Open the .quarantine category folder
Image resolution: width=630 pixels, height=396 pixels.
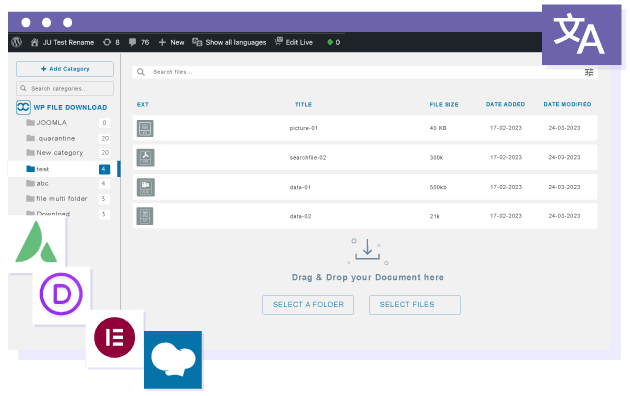[51, 138]
